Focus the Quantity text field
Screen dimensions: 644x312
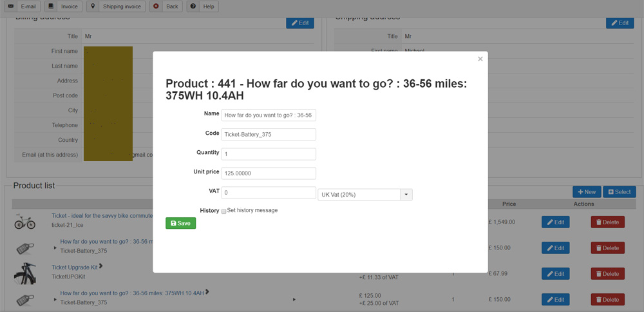269,154
